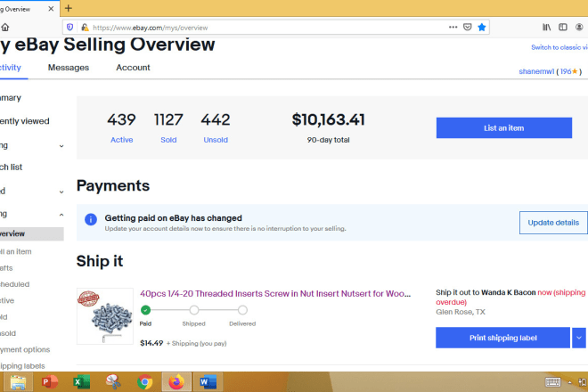Open Switch to classic view link
588x392 pixels.
point(559,47)
